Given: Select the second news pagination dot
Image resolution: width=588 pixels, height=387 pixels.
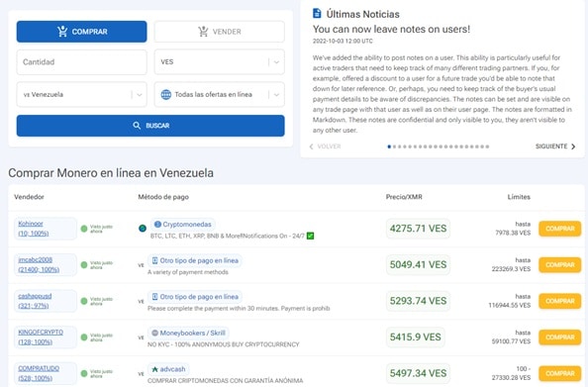Looking at the screenshot, I should point(394,146).
